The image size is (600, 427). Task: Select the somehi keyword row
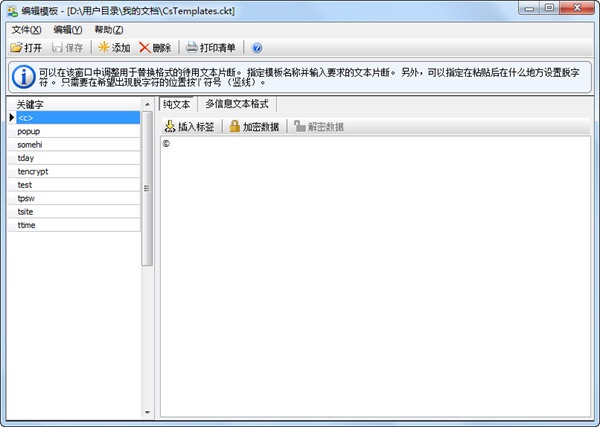tap(78, 145)
